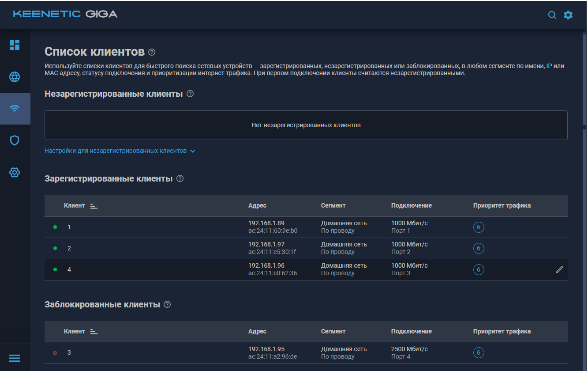This screenshot has height=371, width=588.
Task: Click registered client name 1
Action: click(x=69, y=227)
